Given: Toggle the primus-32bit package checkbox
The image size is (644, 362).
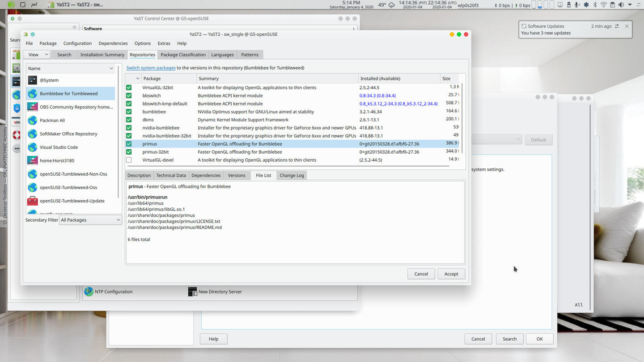Looking at the screenshot, I should (129, 152).
